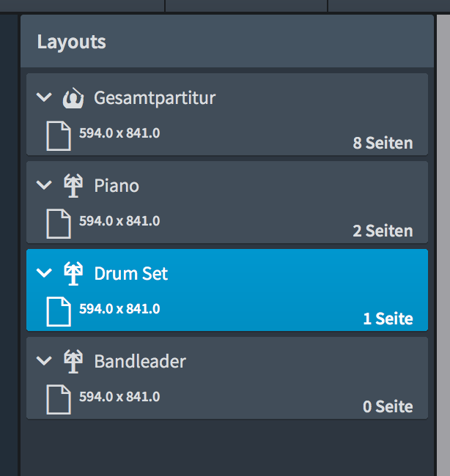Image resolution: width=450 pixels, height=476 pixels.
Task: Click the Gesamtpartitur full score conductor icon
Action: point(73,97)
